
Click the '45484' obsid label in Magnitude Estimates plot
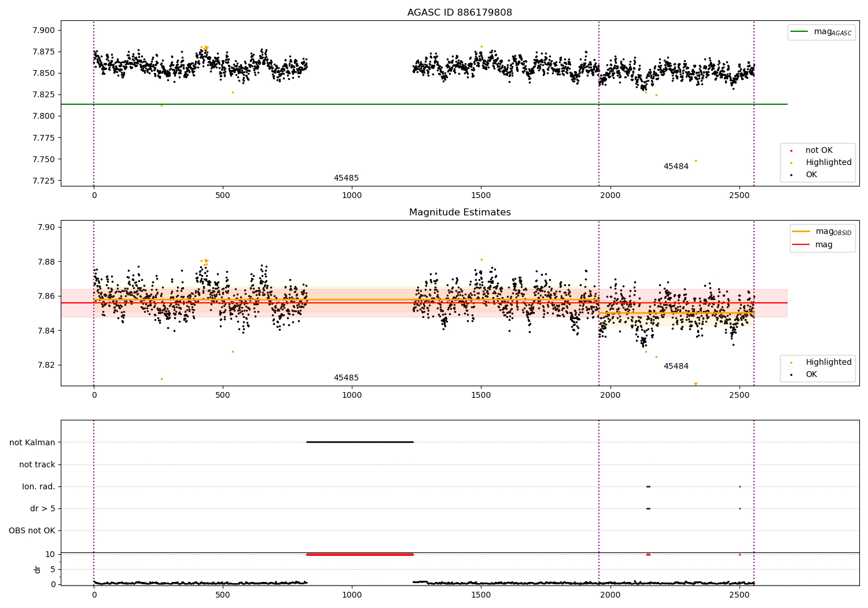point(676,367)
